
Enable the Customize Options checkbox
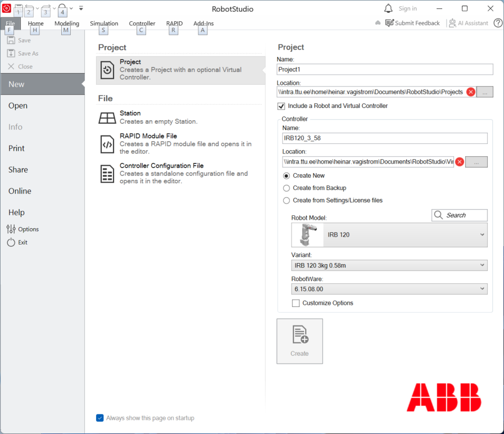[296, 303]
